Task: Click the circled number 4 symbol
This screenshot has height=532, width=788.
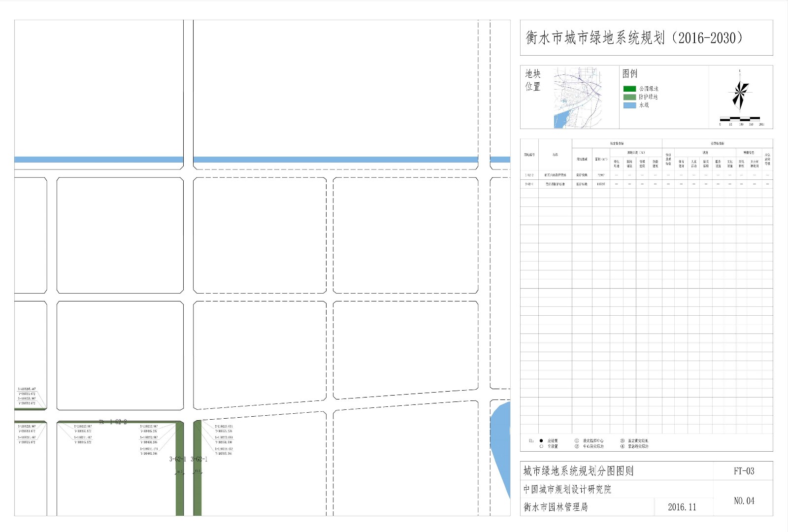Action: tap(623, 446)
